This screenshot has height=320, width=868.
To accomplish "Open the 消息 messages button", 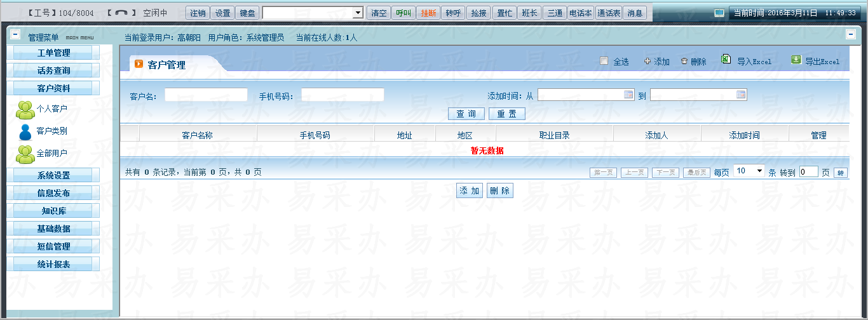I will (x=635, y=13).
